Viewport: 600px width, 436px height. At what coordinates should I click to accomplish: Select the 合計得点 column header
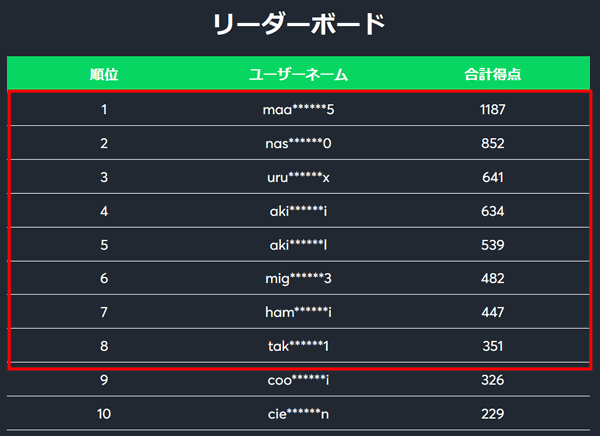(493, 74)
